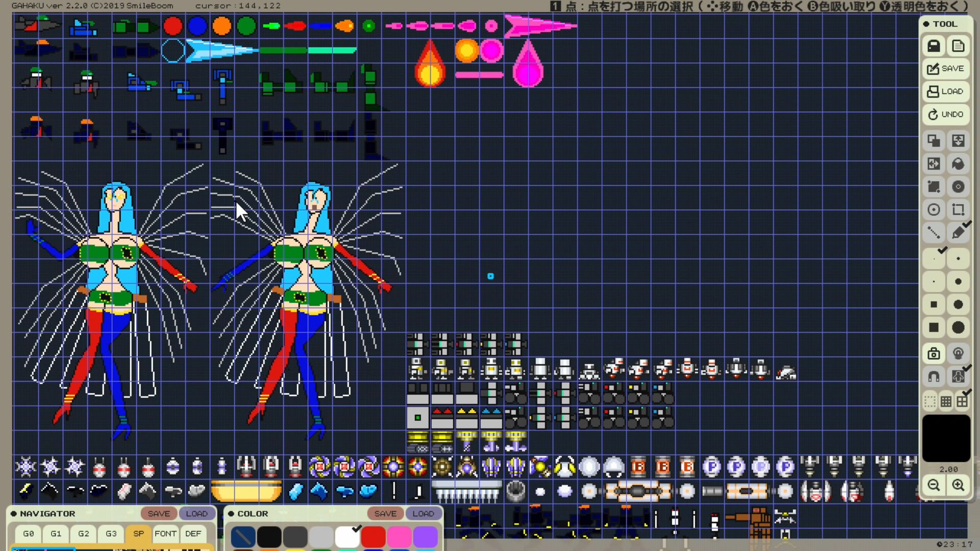
Task: Click LOAD in the COLOR panel
Action: click(424, 514)
